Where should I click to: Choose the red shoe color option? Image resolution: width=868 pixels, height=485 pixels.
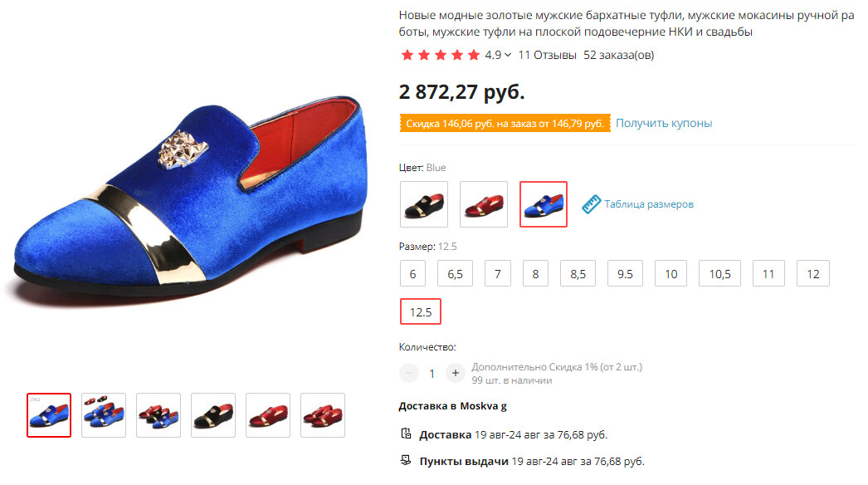coord(484,204)
